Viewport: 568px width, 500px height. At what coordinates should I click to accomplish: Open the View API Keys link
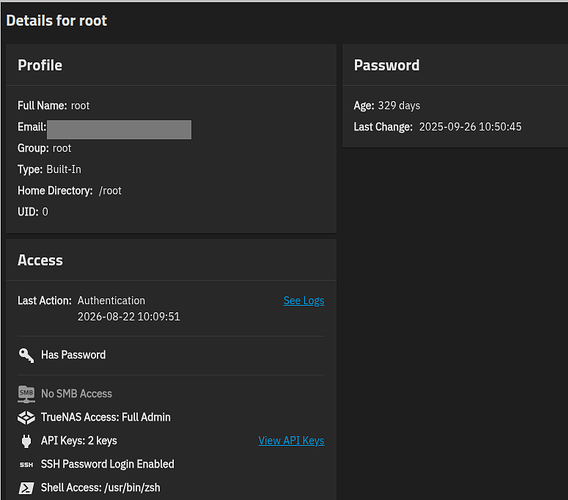point(291,441)
